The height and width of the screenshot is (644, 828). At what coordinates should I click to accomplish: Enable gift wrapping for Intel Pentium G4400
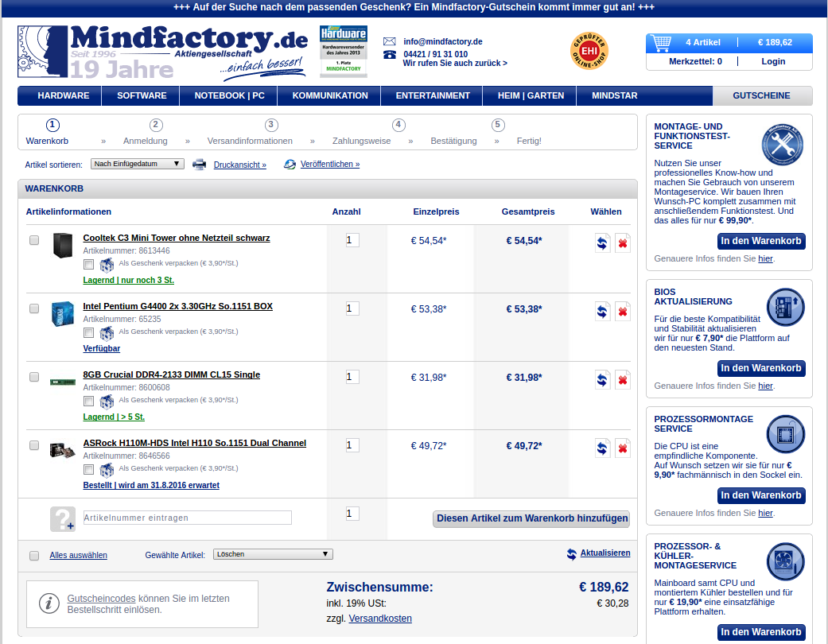89,332
